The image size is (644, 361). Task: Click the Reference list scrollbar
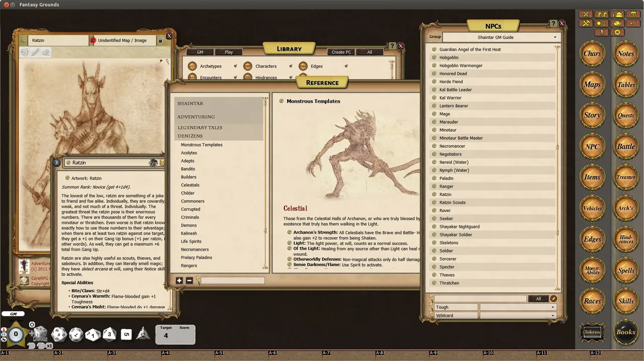[265, 184]
